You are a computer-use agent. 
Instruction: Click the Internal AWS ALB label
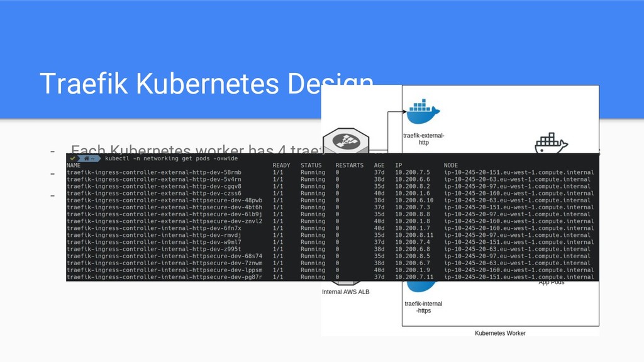coord(345,292)
